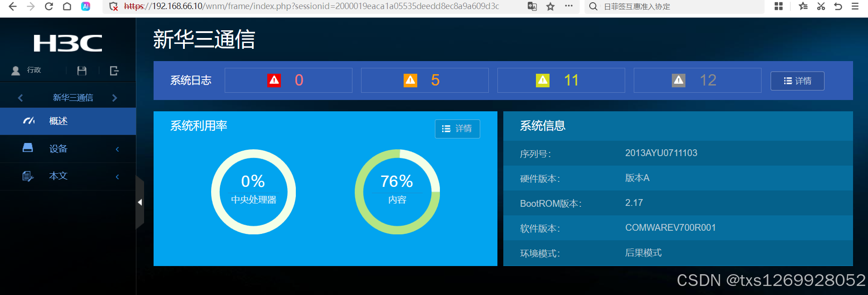Expand the 设备 menu chevron
The image size is (868, 295).
click(117, 149)
